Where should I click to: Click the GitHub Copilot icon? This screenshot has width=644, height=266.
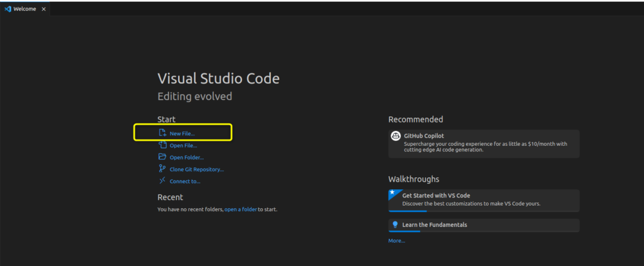(396, 136)
